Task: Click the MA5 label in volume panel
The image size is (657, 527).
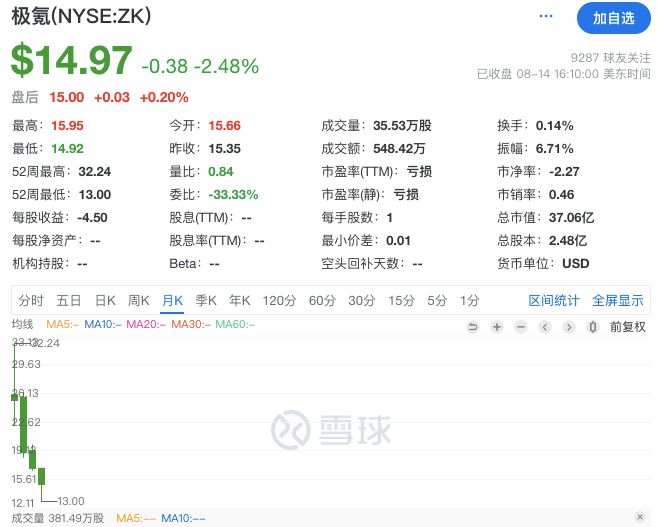Action: coord(136,518)
